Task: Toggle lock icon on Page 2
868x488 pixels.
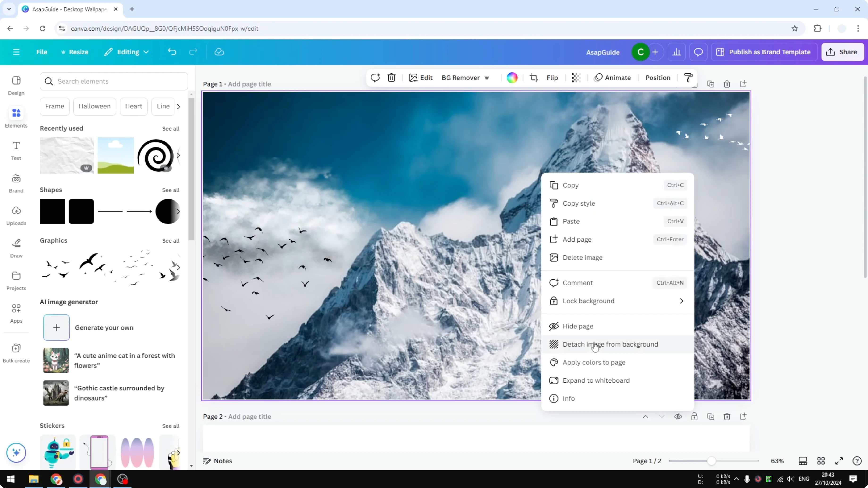Action: coord(694,417)
